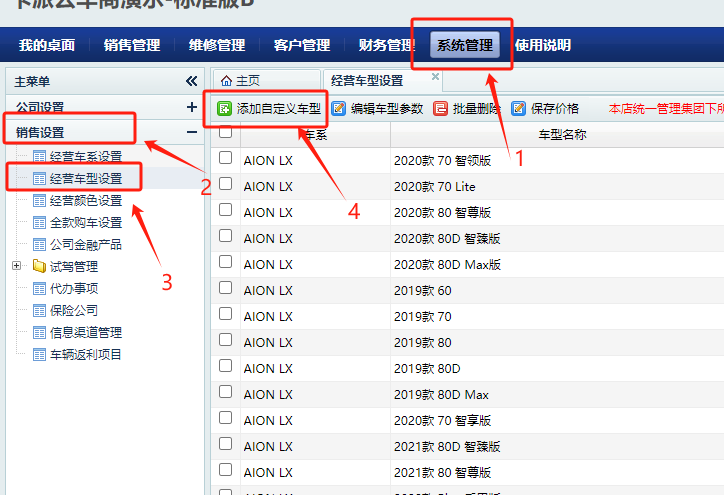Screen dimensions: 724x495
Task: Click the 保存价格 save icon
Action: click(518, 109)
